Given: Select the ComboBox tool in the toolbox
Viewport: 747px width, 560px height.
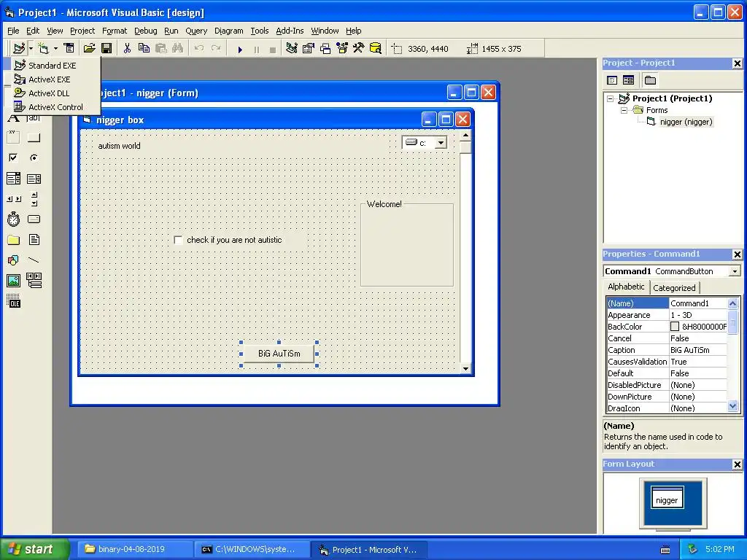Looking at the screenshot, I should [x=13, y=179].
